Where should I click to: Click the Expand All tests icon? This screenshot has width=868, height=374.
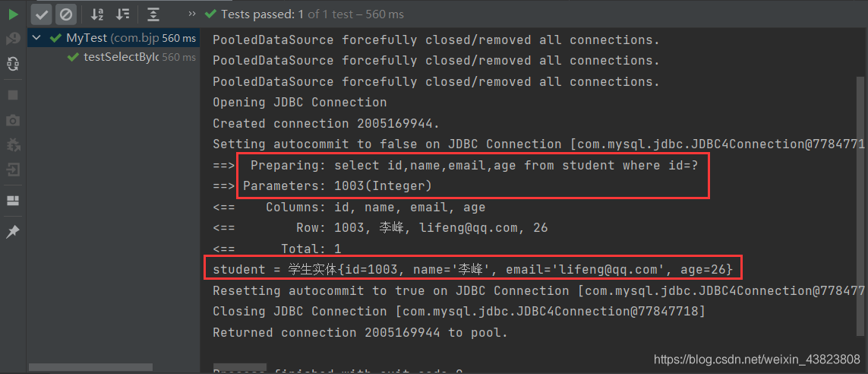click(x=153, y=14)
